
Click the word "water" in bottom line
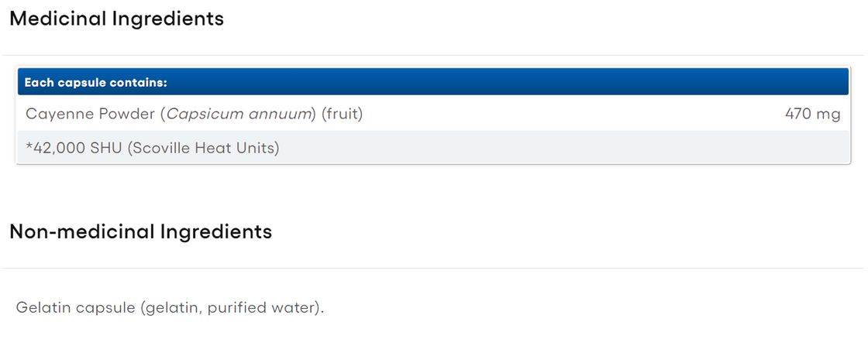294,307
